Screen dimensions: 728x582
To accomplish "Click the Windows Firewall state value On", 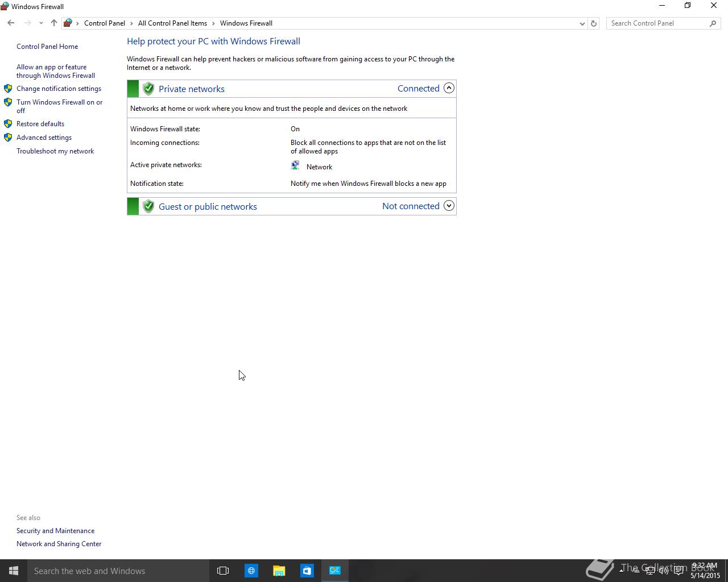I will coord(295,129).
